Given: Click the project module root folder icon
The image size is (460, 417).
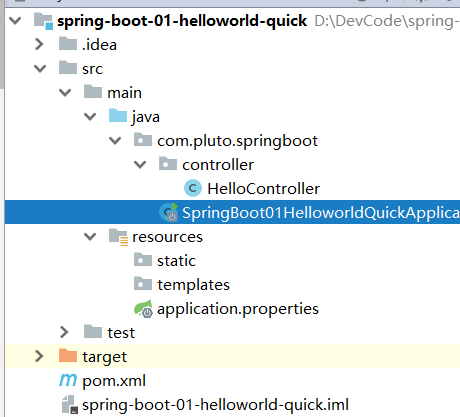Looking at the screenshot, I should [x=43, y=21].
